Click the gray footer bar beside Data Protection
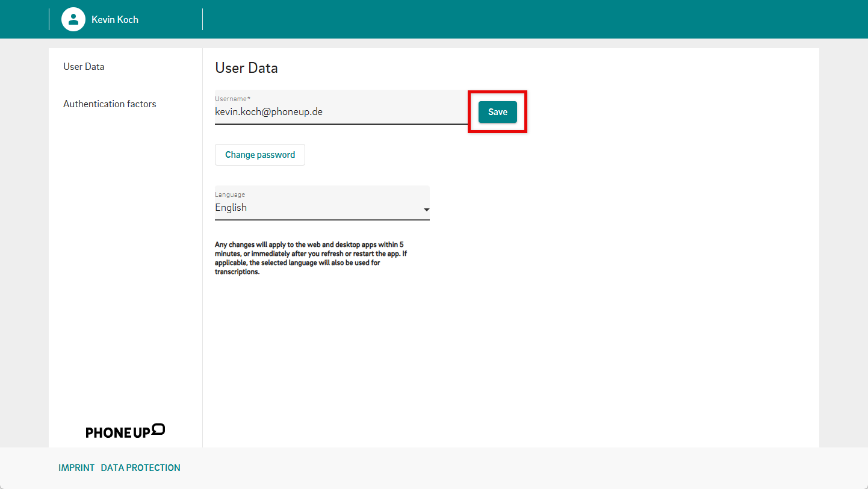This screenshot has width=868, height=489. coord(482,468)
